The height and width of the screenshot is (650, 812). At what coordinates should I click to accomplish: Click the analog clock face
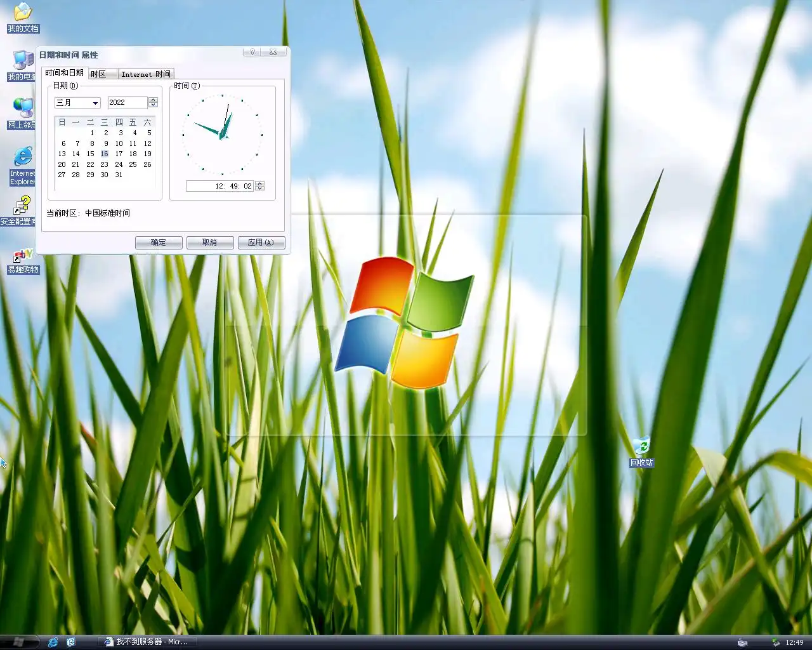pos(222,135)
